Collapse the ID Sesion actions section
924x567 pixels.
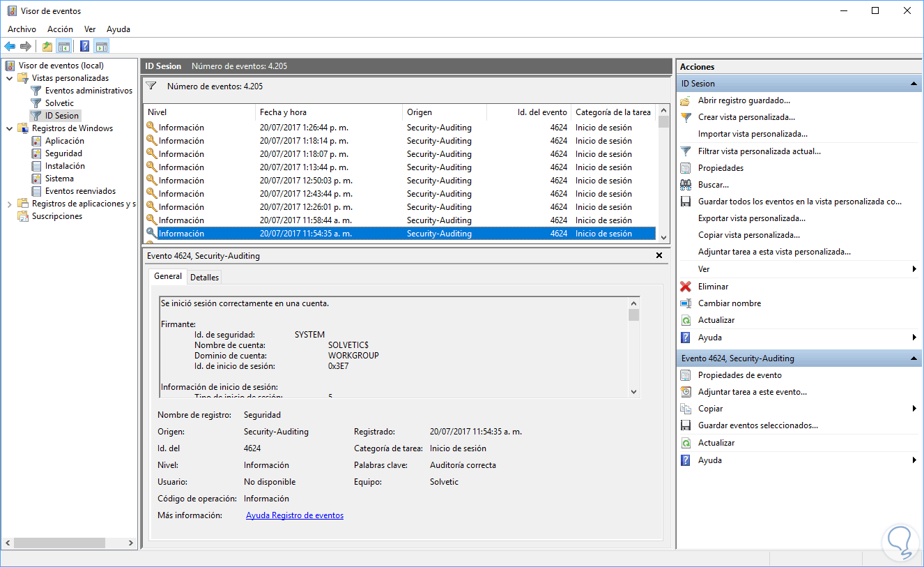pos(914,84)
